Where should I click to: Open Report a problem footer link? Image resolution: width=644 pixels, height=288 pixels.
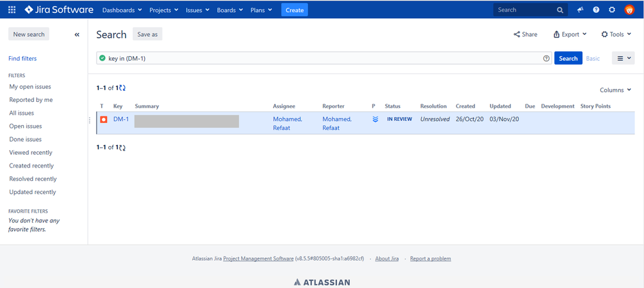(431, 259)
